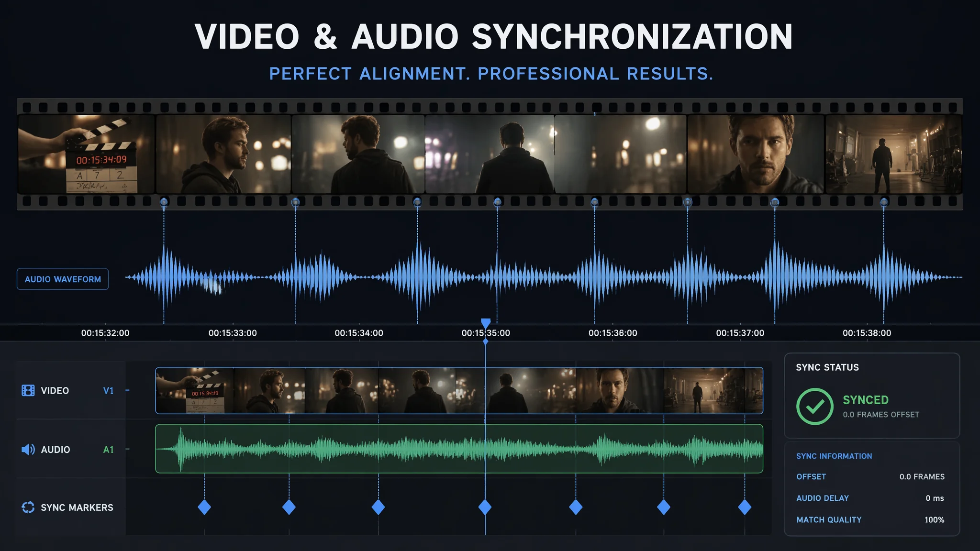Click the MATCH QUALITY value 100%
Screen dimensions: 980x551
tap(935, 520)
